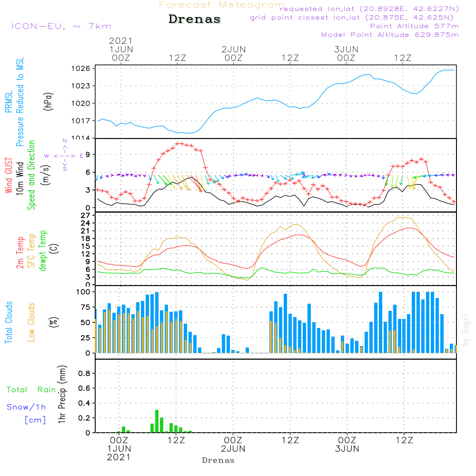Screen dimensions: 476x476
Task: Click the '27' temperature tick value
Action: click(85, 216)
